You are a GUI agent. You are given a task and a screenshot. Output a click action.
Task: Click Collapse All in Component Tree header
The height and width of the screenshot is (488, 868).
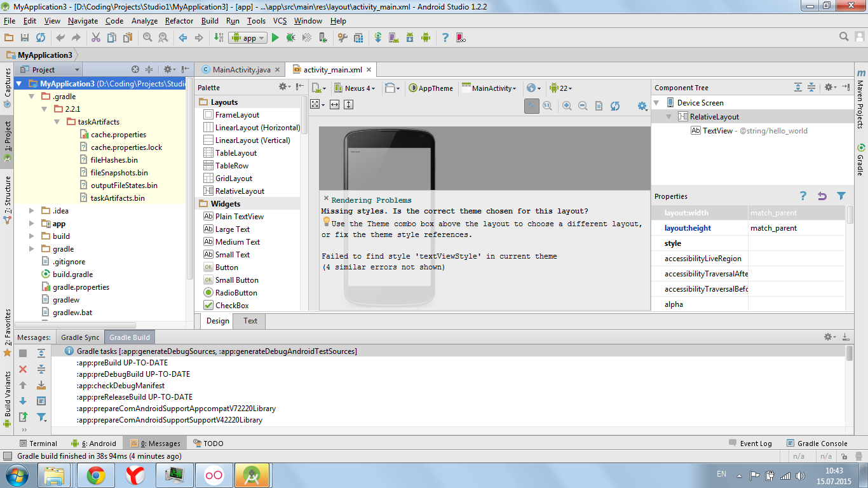point(811,88)
